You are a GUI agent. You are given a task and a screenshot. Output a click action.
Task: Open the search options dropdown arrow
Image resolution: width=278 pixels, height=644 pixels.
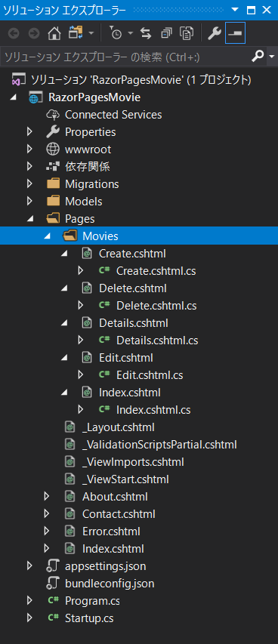(x=271, y=57)
